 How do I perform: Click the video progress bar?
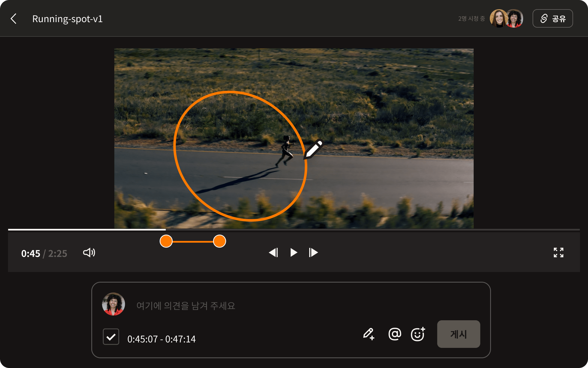click(294, 230)
